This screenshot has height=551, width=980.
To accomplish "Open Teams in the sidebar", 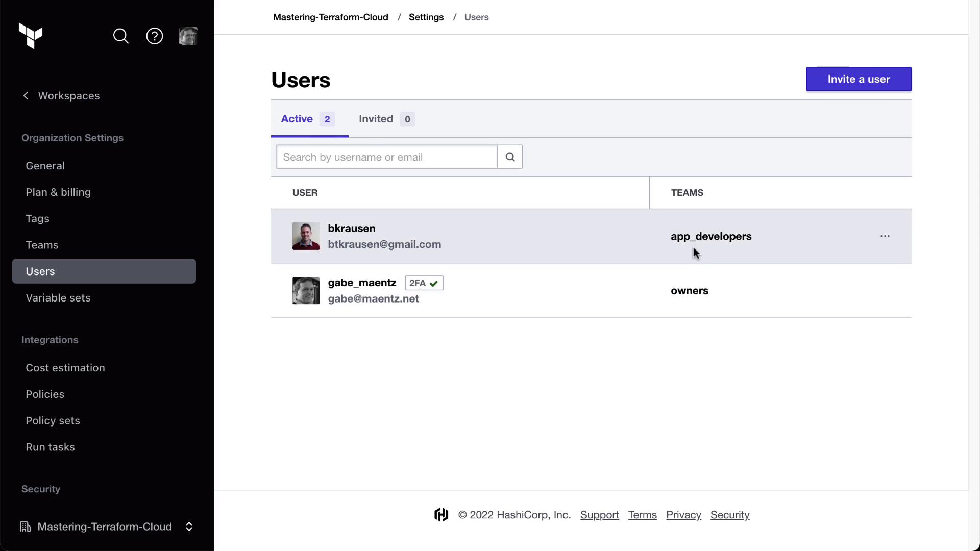I will 42,245.
